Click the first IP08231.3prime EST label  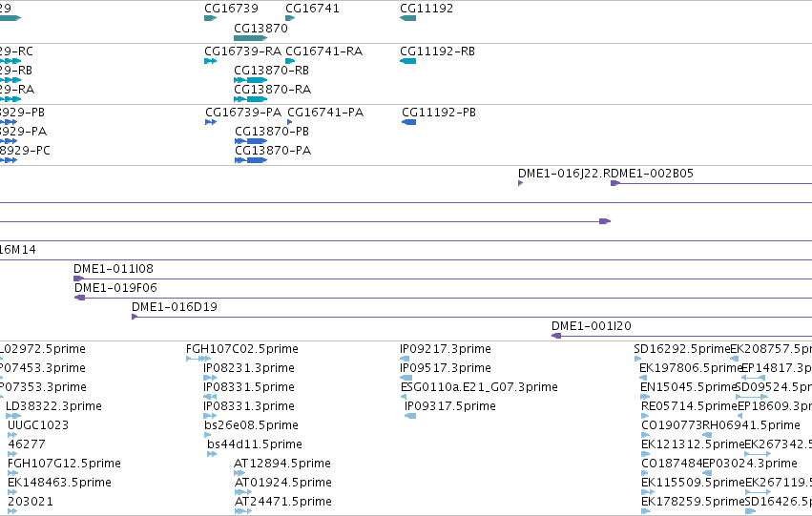(x=249, y=368)
